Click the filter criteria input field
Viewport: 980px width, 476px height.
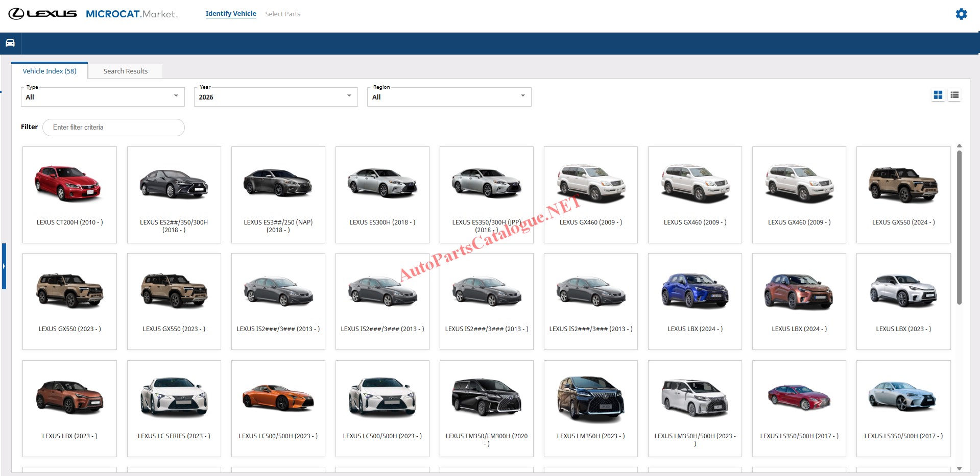pyautogui.click(x=113, y=128)
